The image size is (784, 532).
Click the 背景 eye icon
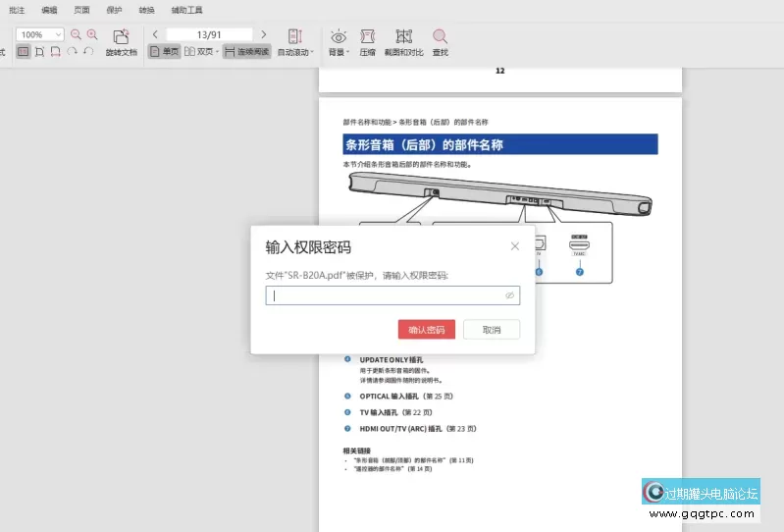[339, 36]
